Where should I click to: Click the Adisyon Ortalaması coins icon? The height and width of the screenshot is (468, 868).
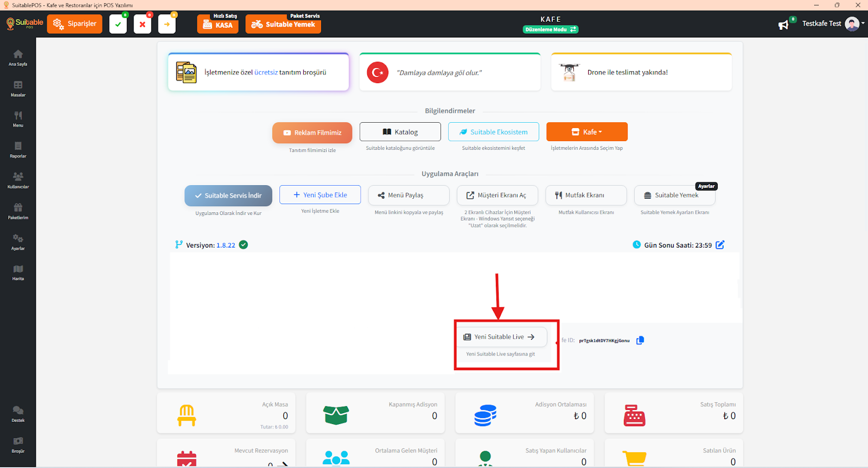tap(485, 415)
